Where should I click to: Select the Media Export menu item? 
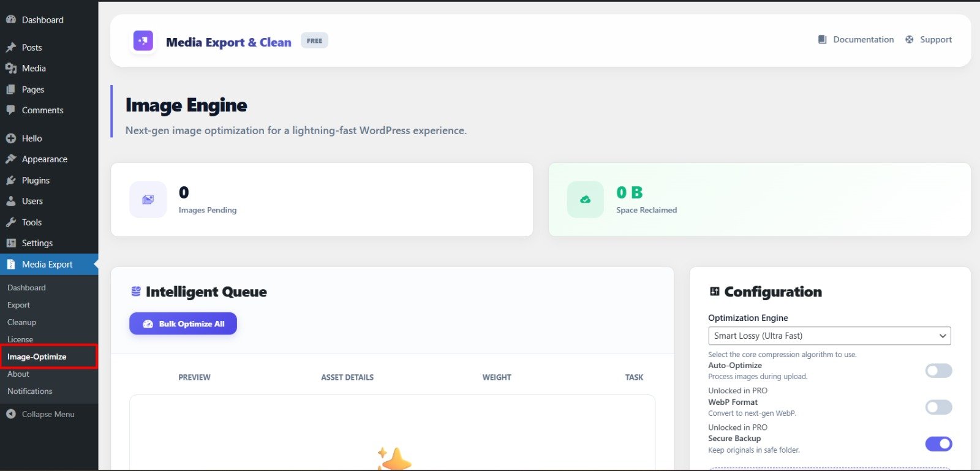click(49, 265)
